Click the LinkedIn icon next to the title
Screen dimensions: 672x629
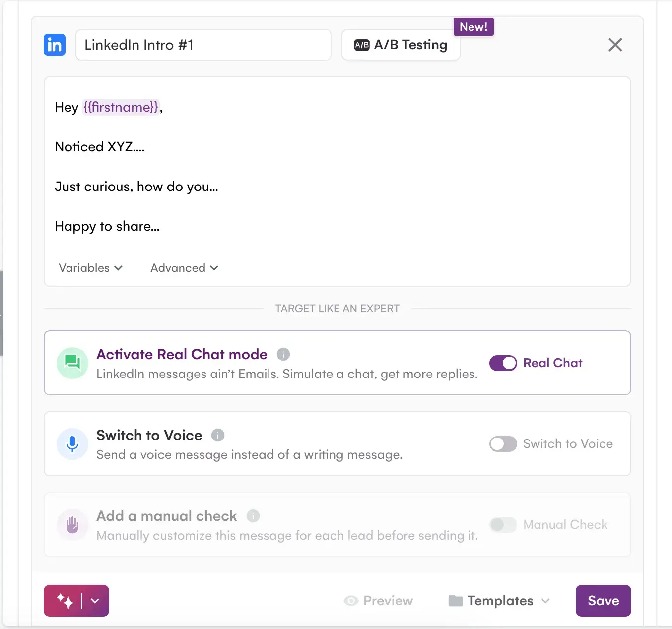click(54, 45)
